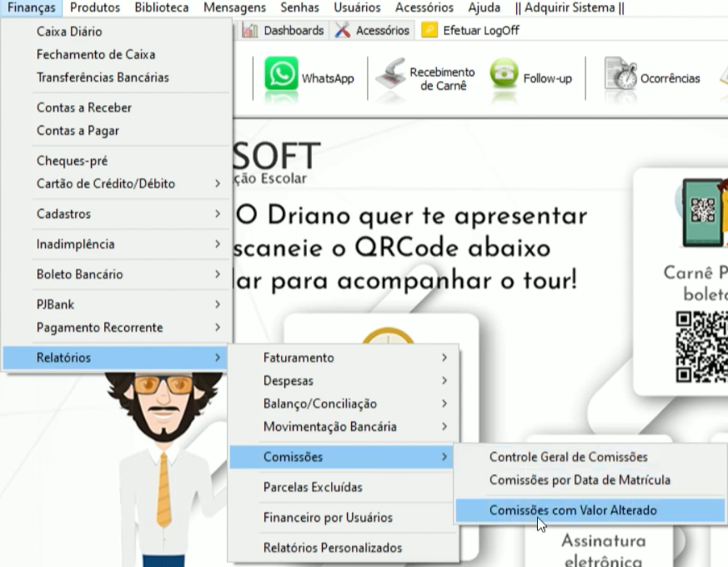Open Contas a Receber
728x567 pixels.
tap(116, 108)
